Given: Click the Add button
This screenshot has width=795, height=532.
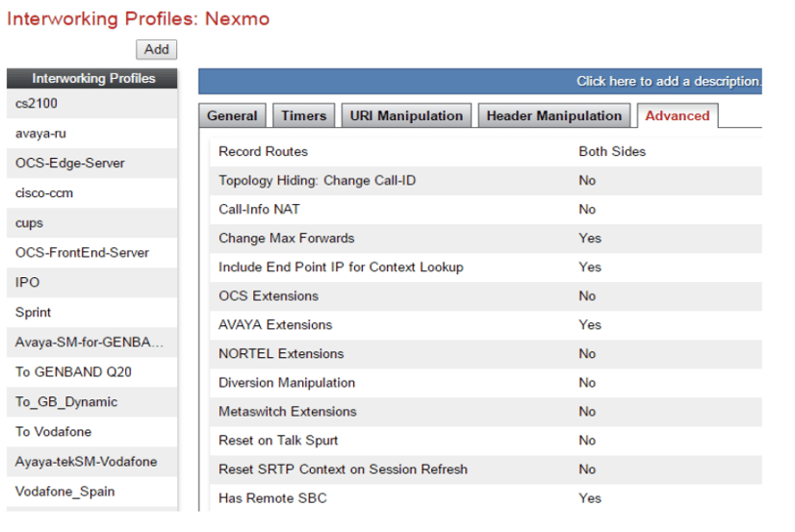Looking at the screenshot, I should 156,50.
